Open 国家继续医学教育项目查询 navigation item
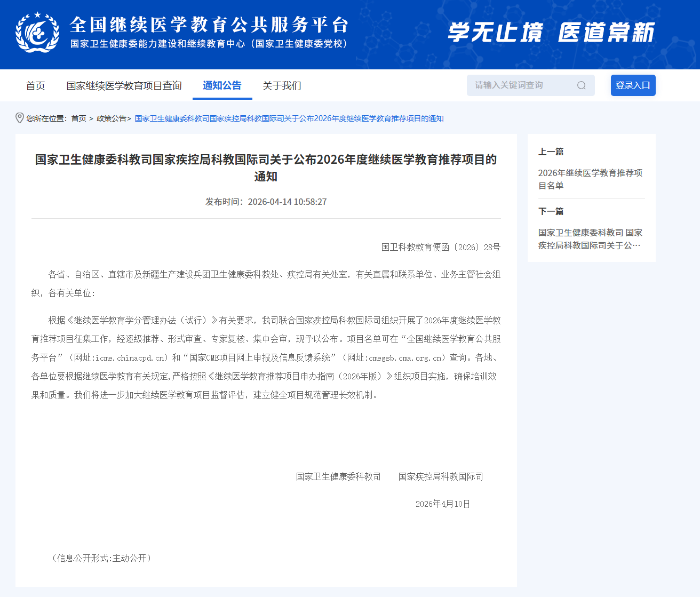This screenshot has height=597, width=700. pyautogui.click(x=124, y=86)
